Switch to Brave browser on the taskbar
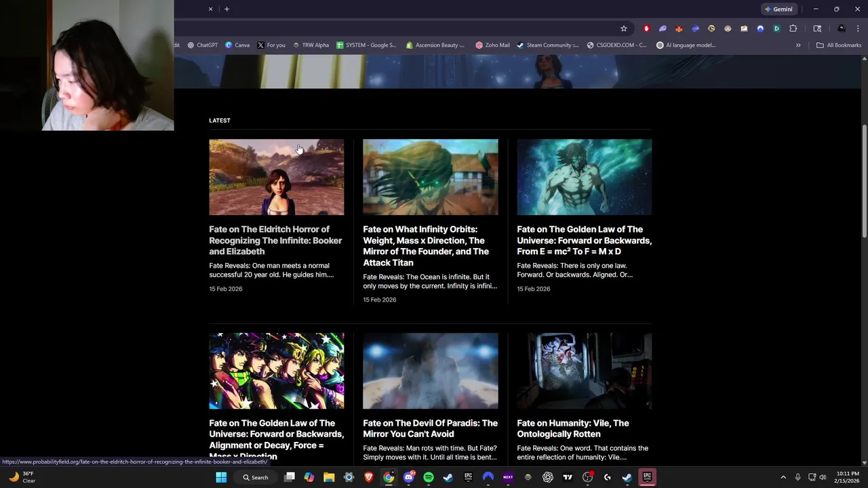Screen dimensions: 868x488 [x=369, y=477]
